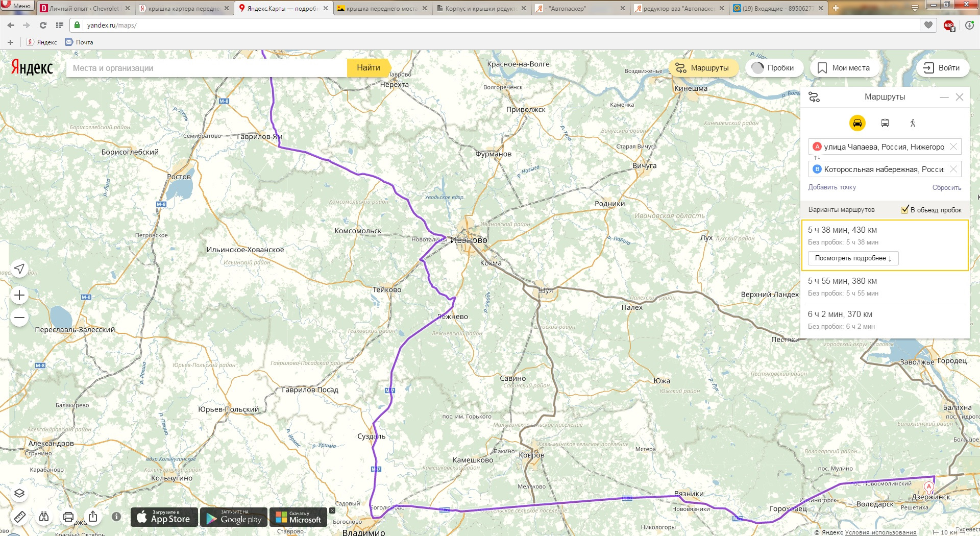
Task: Click the 'Посмотреть подробнее' button
Action: pyautogui.click(x=853, y=258)
